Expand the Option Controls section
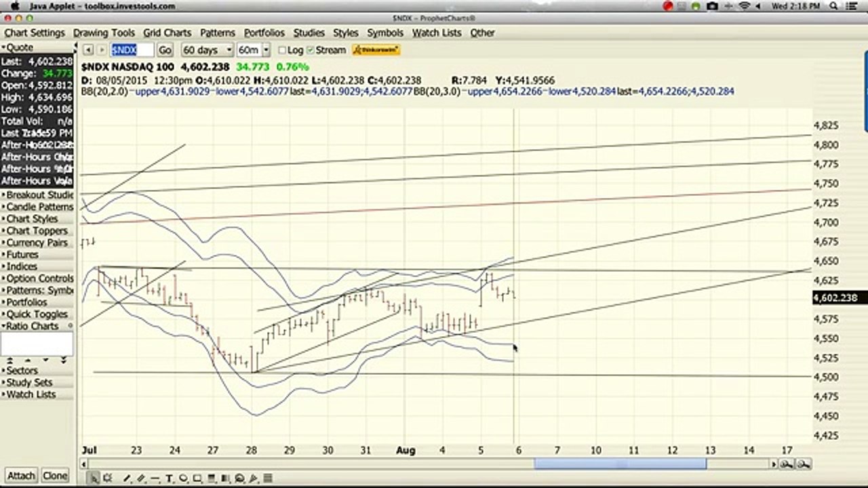The image size is (868, 488). [37, 279]
